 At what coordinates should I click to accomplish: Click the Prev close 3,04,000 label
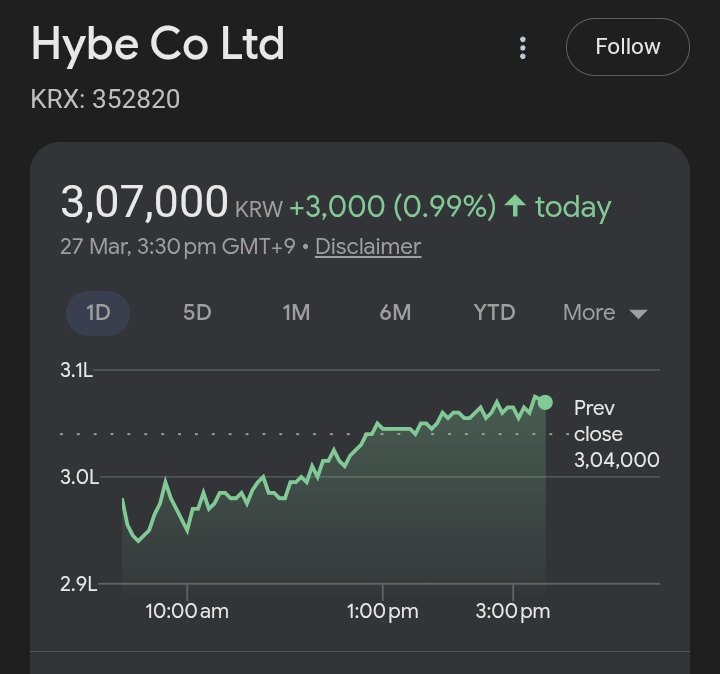pos(616,434)
